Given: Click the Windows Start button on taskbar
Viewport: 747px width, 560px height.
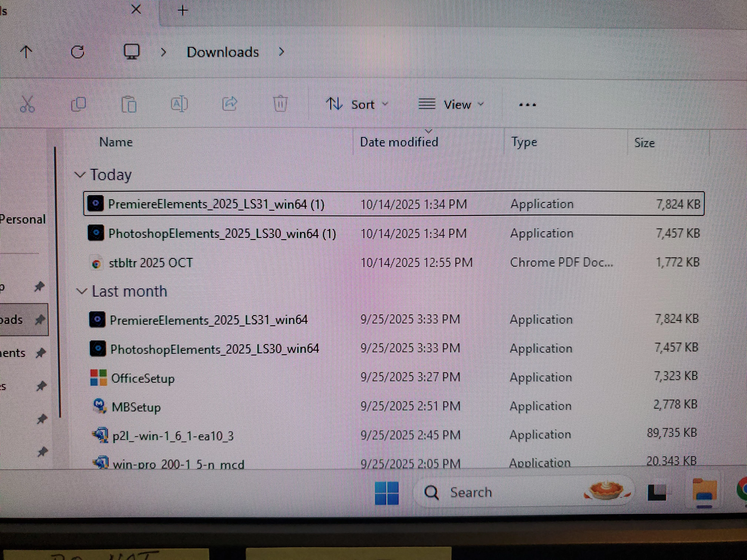Looking at the screenshot, I should click(387, 493).
